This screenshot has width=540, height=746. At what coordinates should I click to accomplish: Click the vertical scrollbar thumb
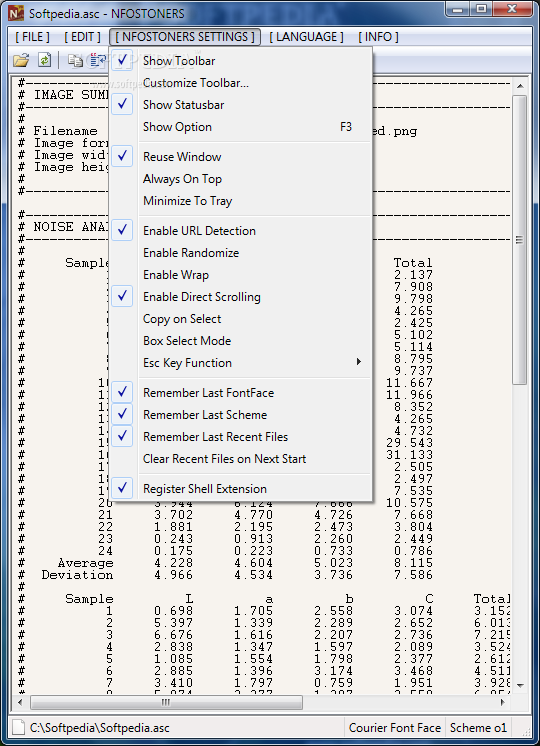(x=520, y=240)
